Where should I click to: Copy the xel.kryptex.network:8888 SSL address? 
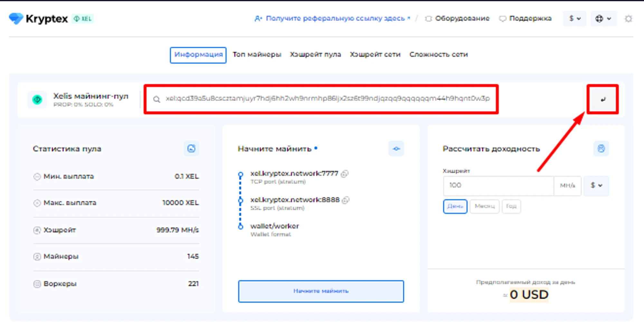click(346, 200)
